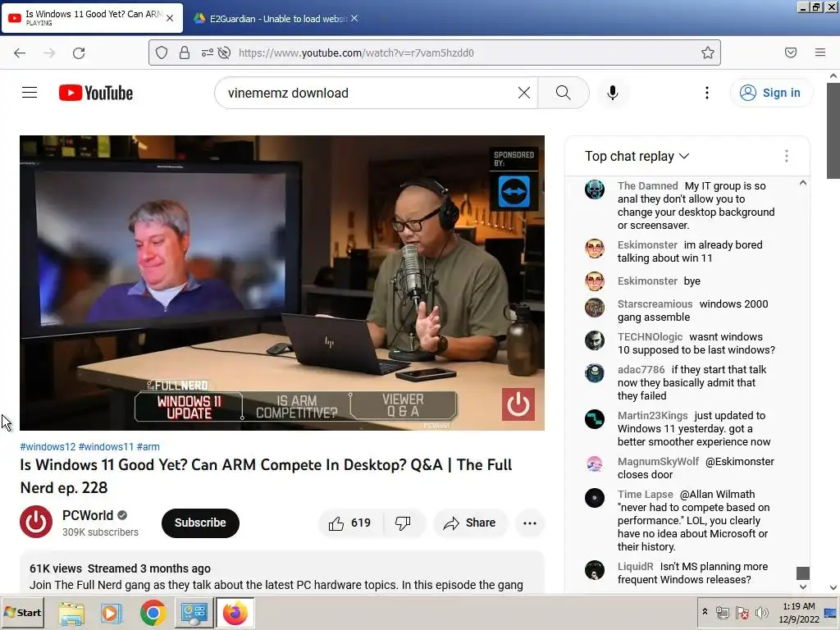Go back with the browser back arrow

click(20, 52)
